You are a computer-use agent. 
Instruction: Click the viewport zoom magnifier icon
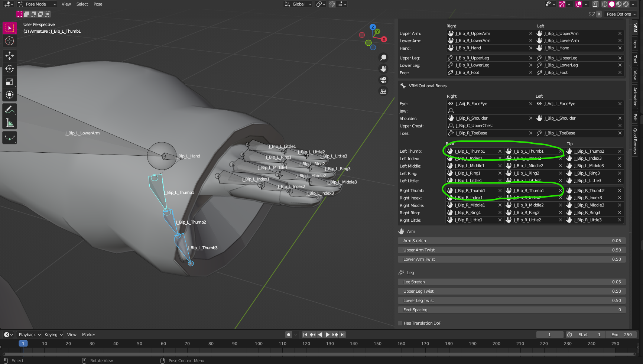click(383, 57)
